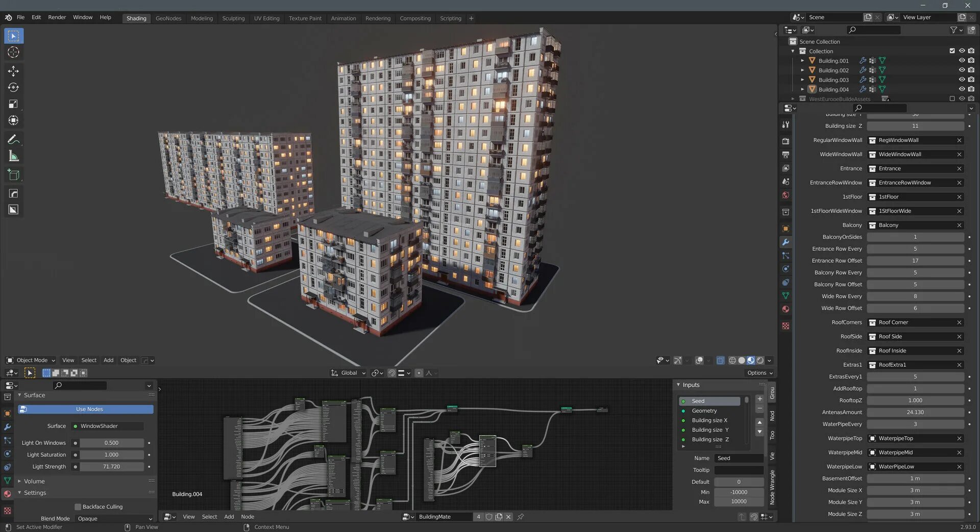Activate the Move tool
Viewport: 980px width, 532px height.
13,71
